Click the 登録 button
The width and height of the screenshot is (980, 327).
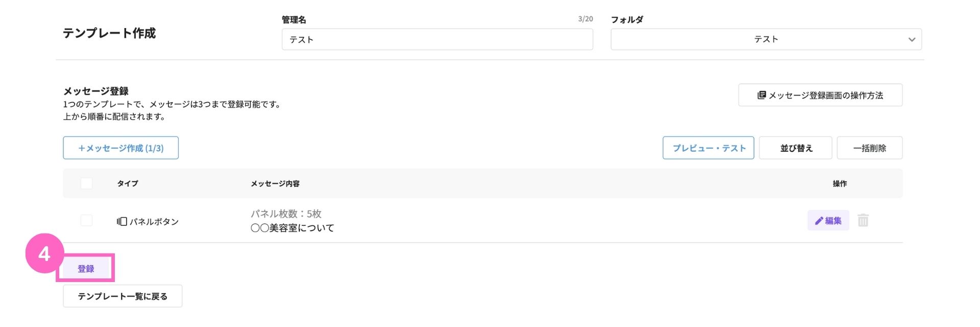pyautogui.click(x=86, y=268)
